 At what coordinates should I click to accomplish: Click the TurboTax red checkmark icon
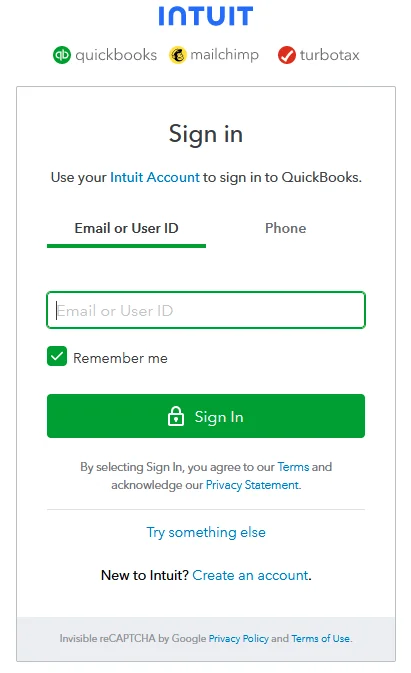pyautogui.click(x=287, y=55)
